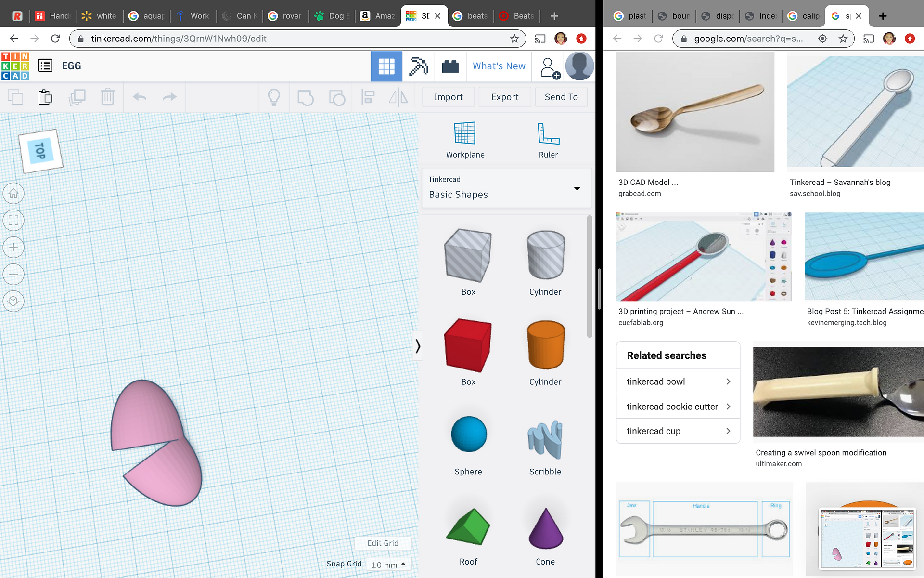Image resolution: width=924 pixels, height=578 pixels.
Task: Click the Send To button
Action: (x=561, y=97)
